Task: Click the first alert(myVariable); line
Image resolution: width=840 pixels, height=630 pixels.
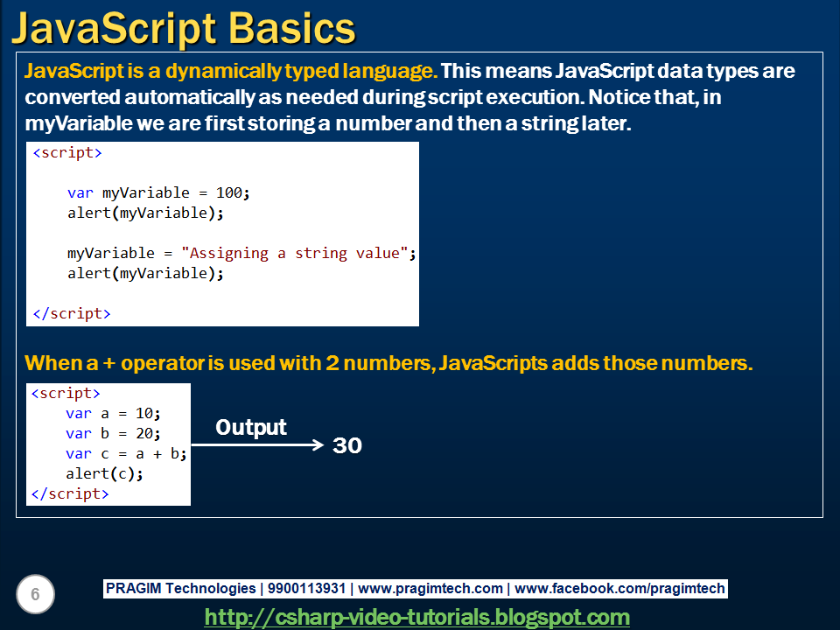Action: point(146,213)
